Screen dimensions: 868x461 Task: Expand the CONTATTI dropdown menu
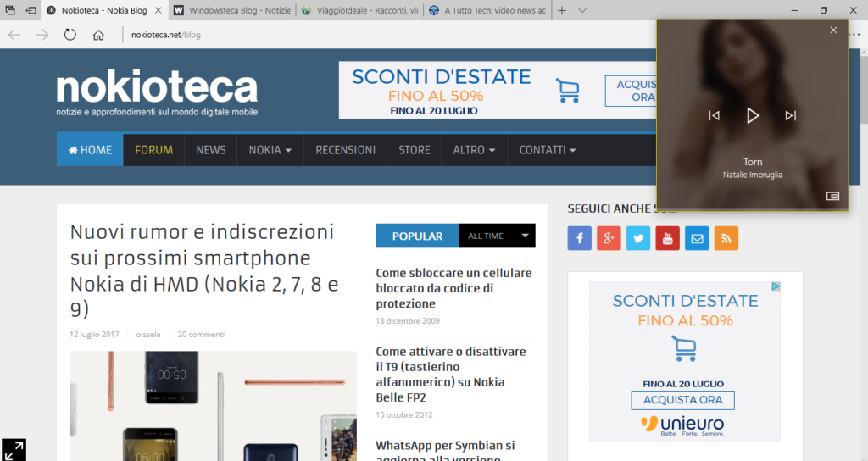pyautogui.click(x=548, y=150)
